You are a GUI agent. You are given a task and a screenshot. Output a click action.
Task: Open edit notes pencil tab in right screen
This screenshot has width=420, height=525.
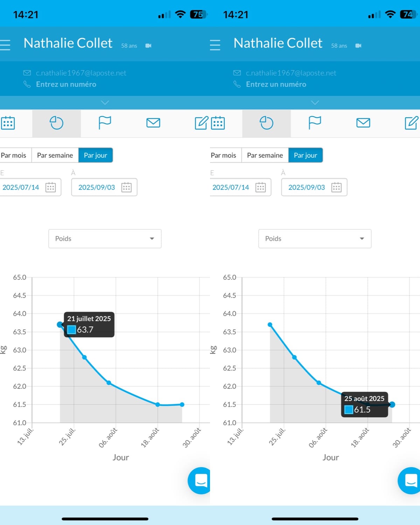pyautogui.click(x=412, y=122)
